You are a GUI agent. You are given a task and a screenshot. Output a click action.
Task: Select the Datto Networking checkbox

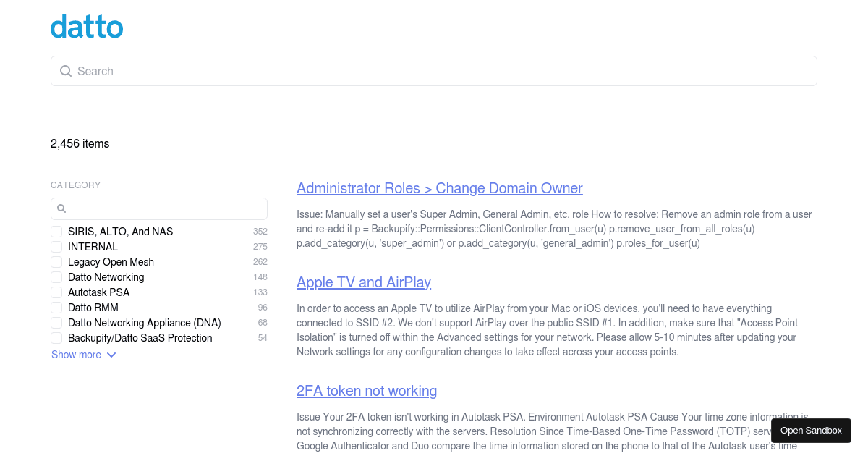56,277
